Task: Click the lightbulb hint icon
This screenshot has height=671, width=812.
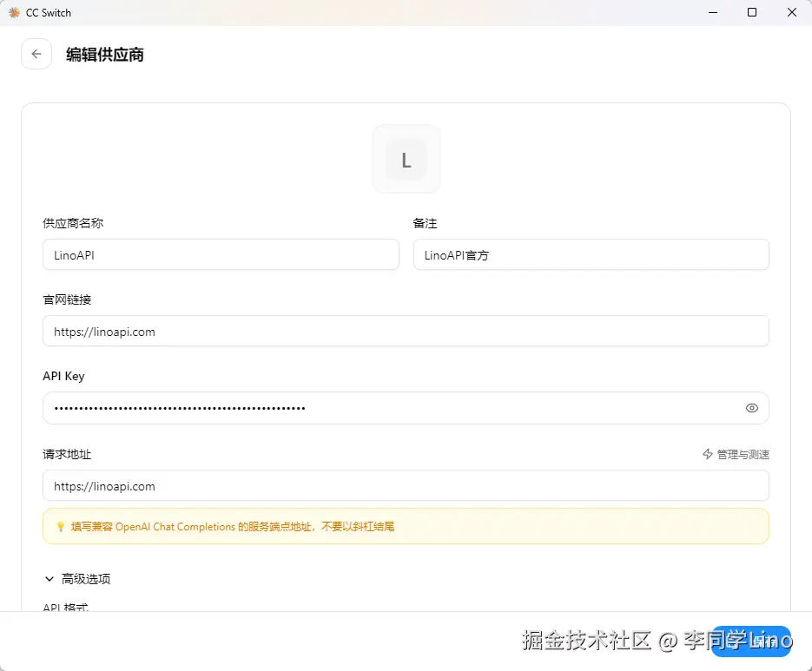Action: (61, 527)
